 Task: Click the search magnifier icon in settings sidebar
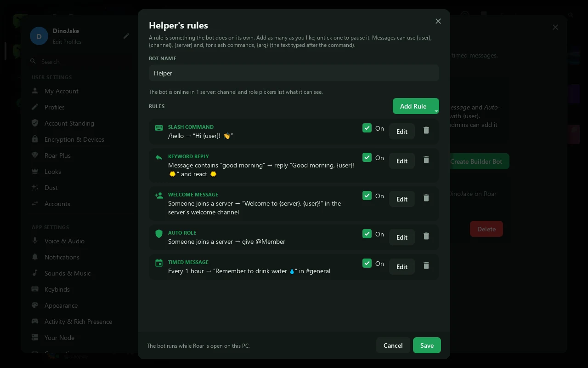pyautogui.click(x=33, y=61)
